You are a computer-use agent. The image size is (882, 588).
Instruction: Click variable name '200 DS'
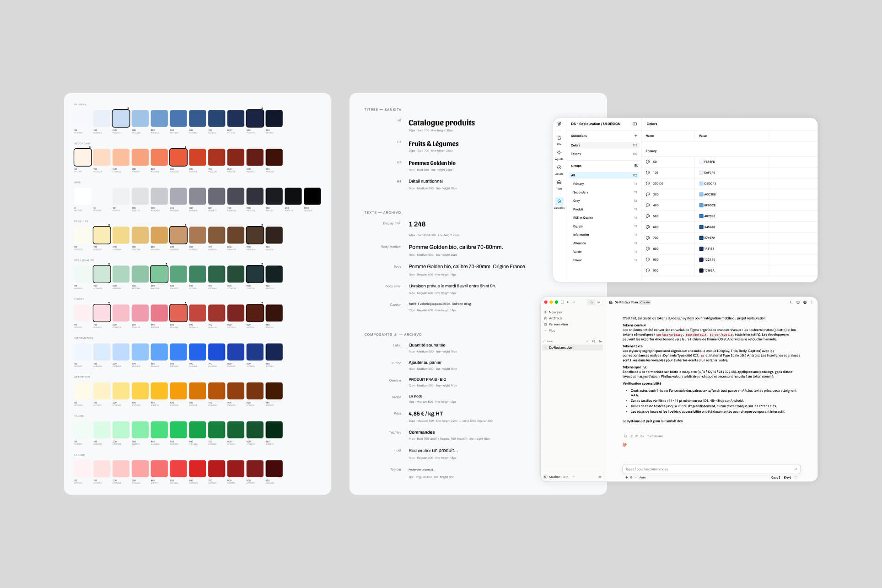coord(658,183)
